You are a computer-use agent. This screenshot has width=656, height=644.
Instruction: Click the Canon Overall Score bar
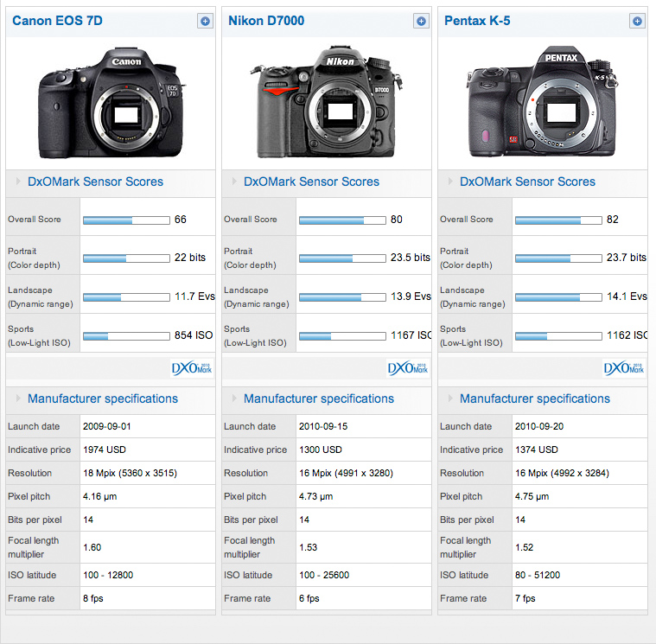[126, 220]
